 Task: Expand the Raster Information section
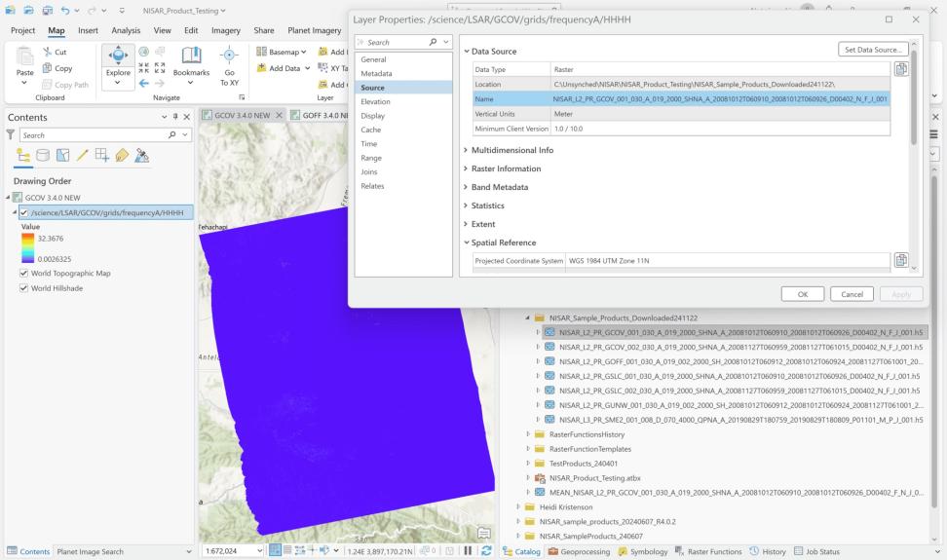click(x=467, y=168)
